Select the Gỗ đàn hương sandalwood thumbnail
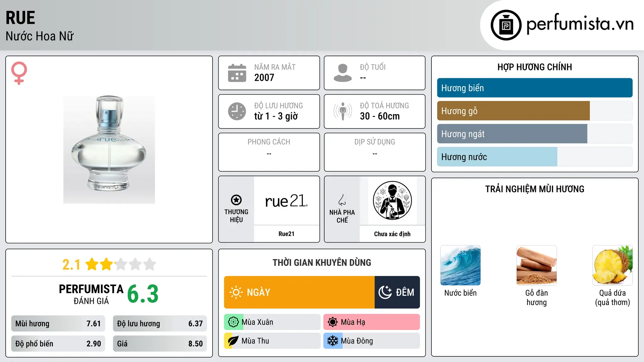 click(x=536, y=265)
